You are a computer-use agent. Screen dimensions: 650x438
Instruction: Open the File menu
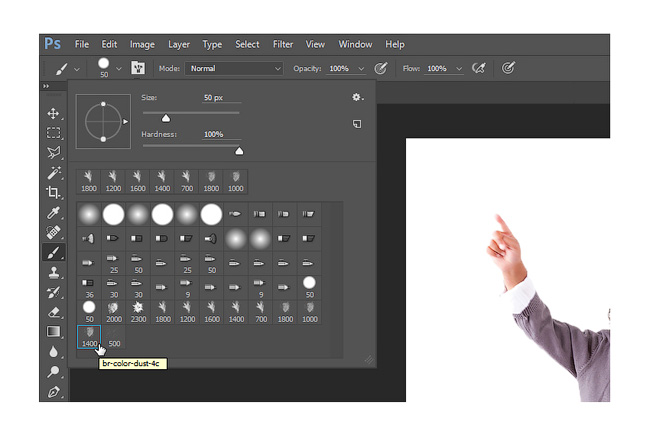82,44
